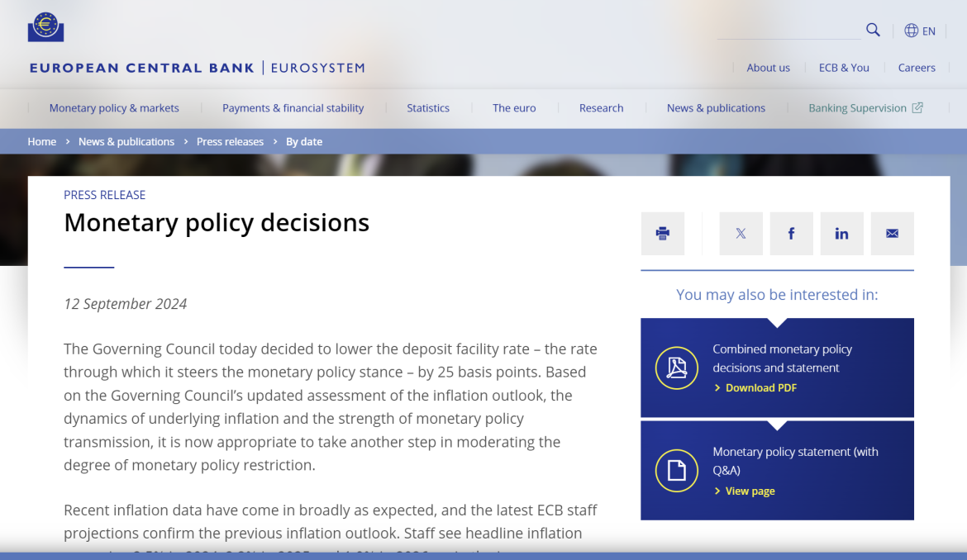The width and height of the screenshot is (967, 560).
Task: Click the print page icon
Action: [x=662, y=234]
